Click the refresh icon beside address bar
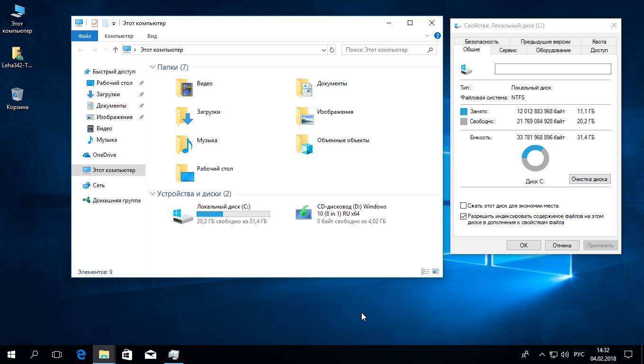The height and width of the screenshot is (364, 644). tap(332, 50)
